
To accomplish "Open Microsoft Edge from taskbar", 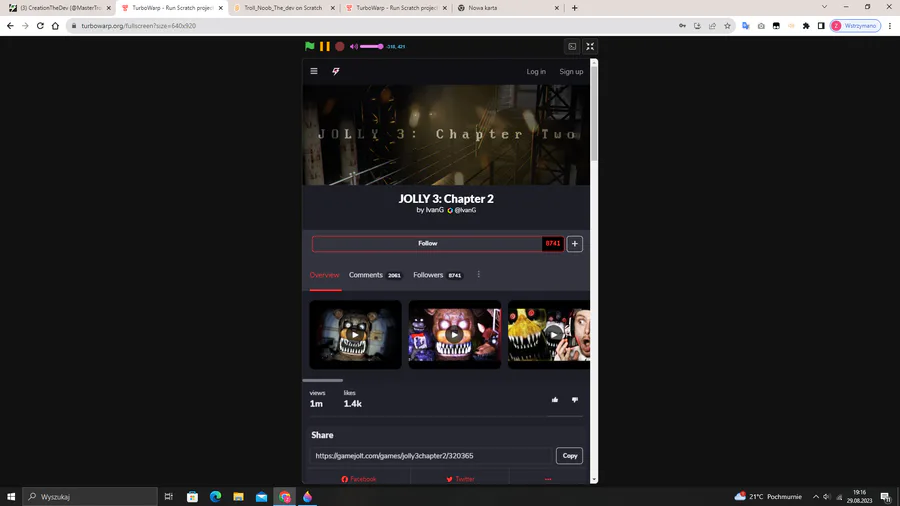I will tap(215, 496).
